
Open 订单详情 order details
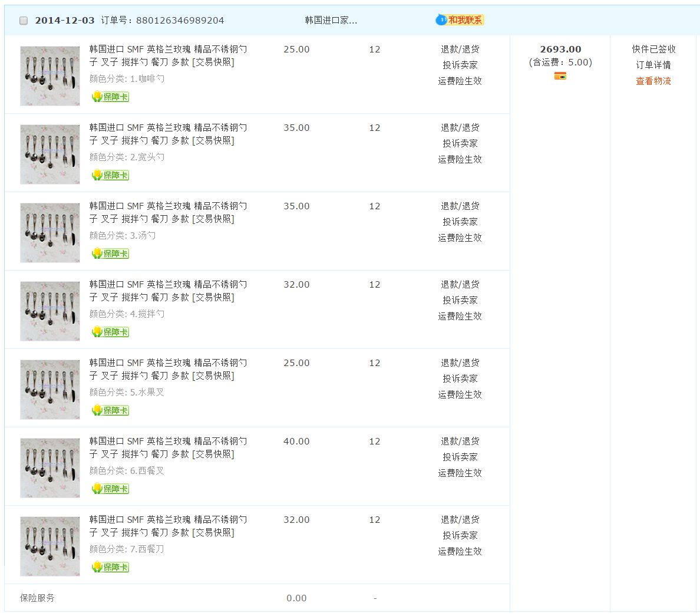pos(653,65)
